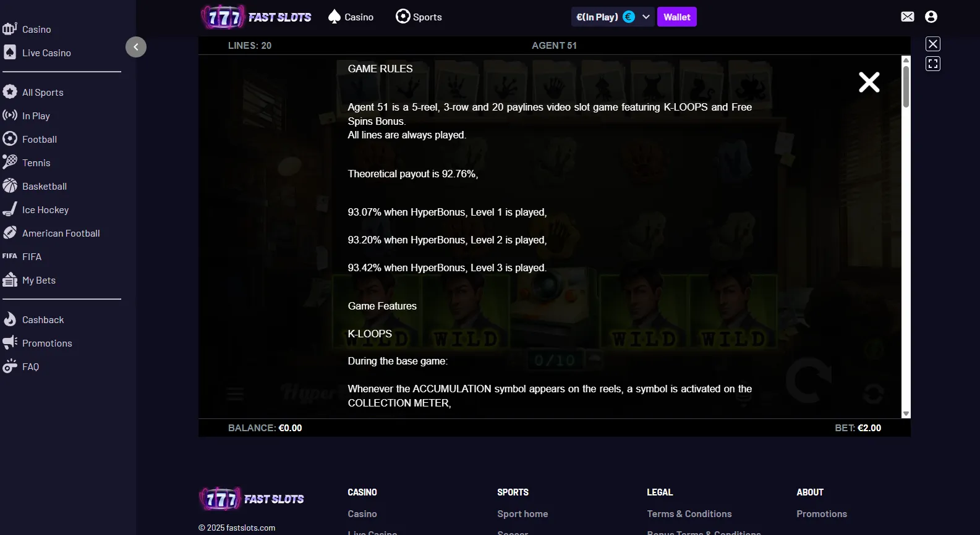This screenshot has height=535, width=980.
Task: Open the footer Casino link
Action: pos(362,514)
